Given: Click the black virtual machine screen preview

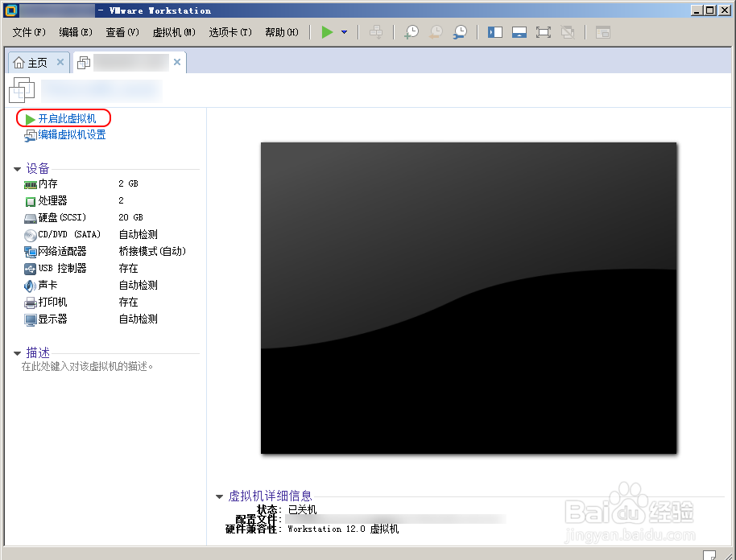Looking at the screenshot, I should 469,298.
